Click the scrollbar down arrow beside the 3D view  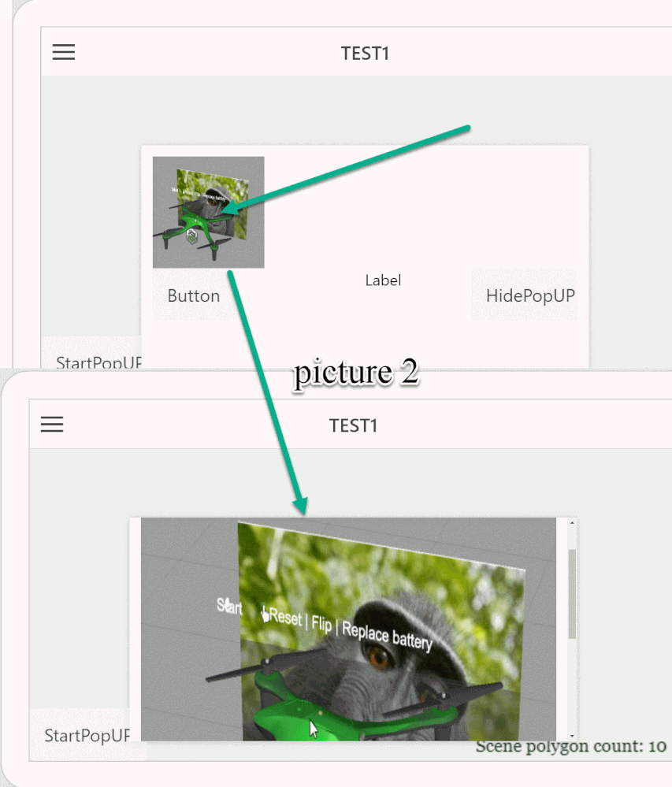coord(572,736)
